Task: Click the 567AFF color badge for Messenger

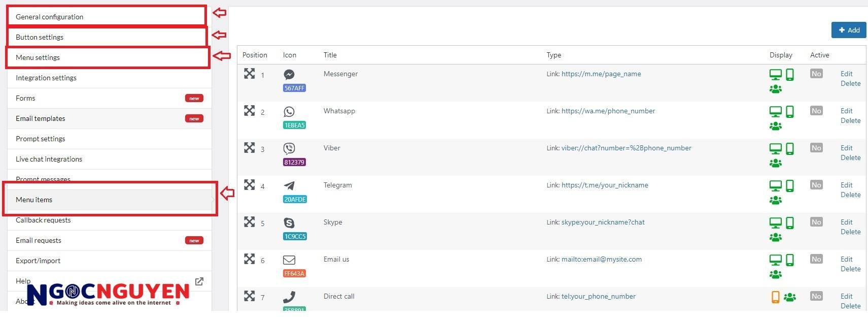Action: [x=294, y=88]
